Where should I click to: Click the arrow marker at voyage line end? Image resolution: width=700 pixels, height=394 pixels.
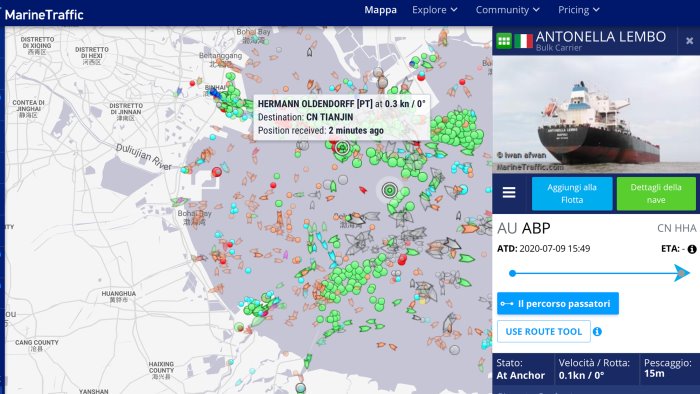click(x=682, y=273)
